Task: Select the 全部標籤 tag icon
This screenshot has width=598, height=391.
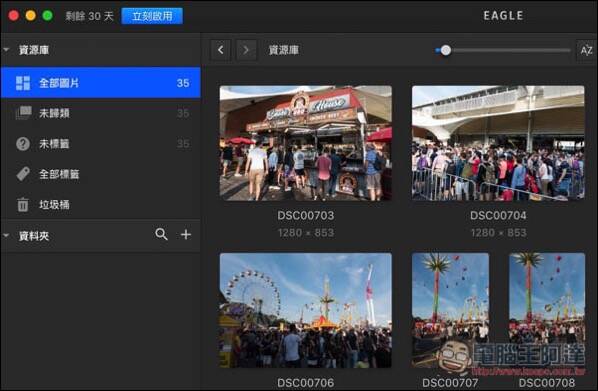Action: click(x=23, y=174)
